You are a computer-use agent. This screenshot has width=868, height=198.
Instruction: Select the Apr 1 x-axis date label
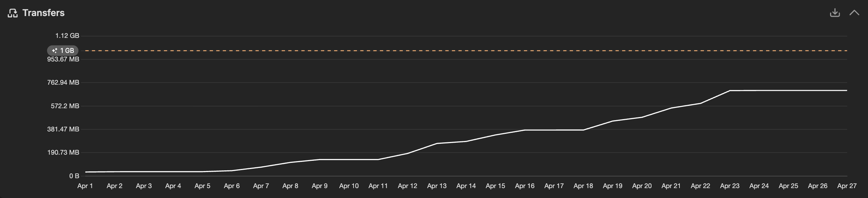pyautogui.click(x=85, y=186)
